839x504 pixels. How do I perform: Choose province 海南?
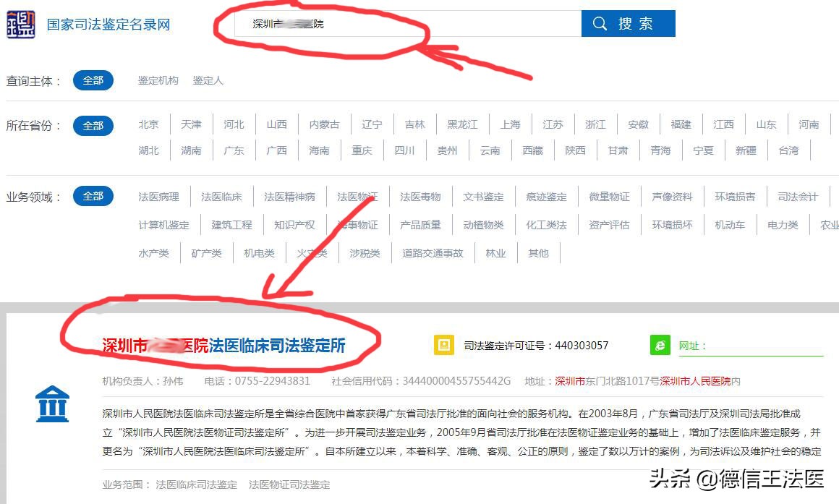click(x=319, y=150)
